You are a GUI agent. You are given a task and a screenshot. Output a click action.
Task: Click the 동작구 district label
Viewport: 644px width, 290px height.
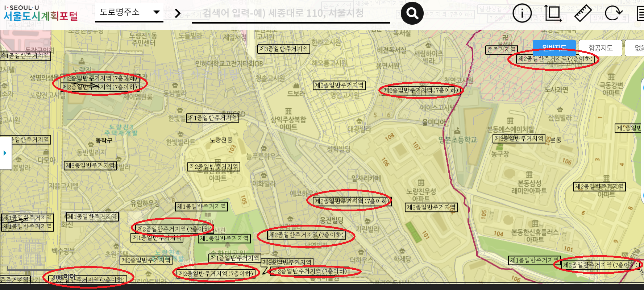(x=104, y=140)
